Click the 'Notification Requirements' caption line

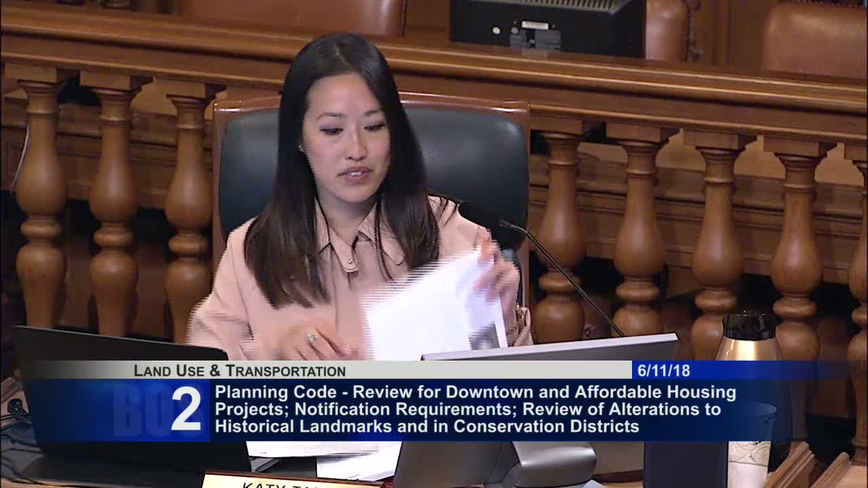468,409
